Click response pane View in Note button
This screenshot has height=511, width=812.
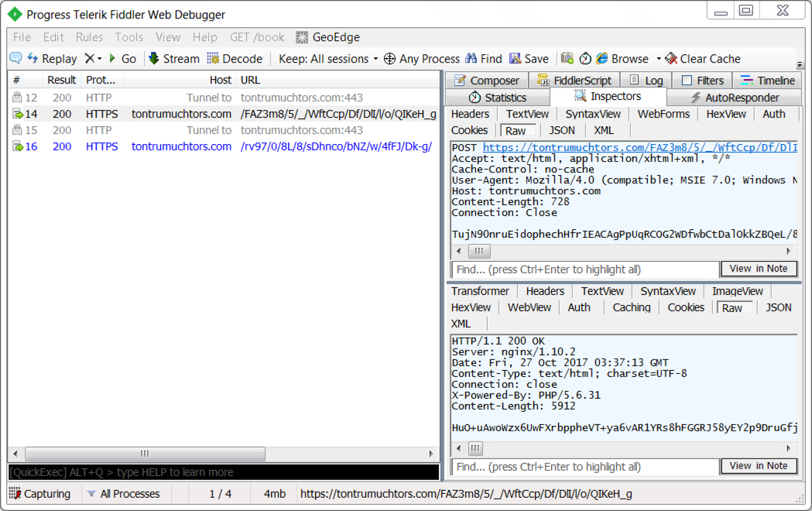tap(759, 466)
